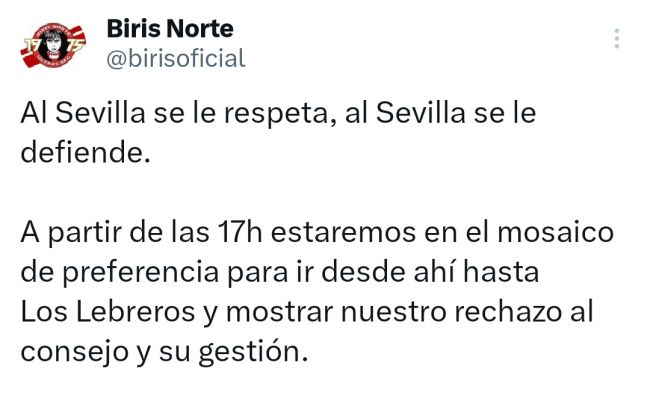
Task: Click the first mention of "Sevilla"
Action: coord(100,113)
